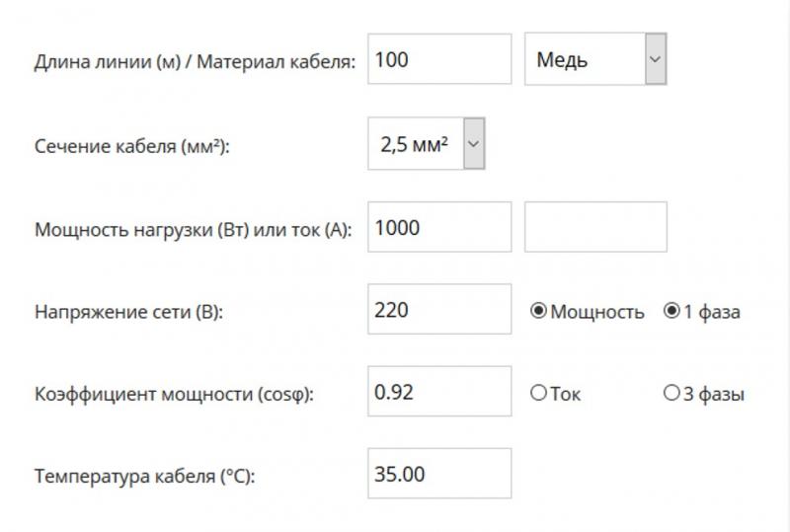Focus the load power field showing 1000
The width and height of the screenshot is (790, 532).
click(438, 228)
